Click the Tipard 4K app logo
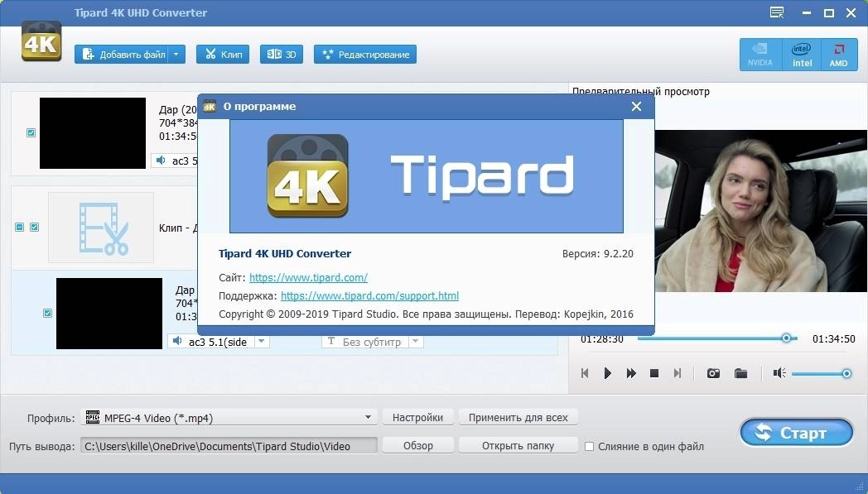This screenshot has height=494, width=868. point(41,41)
